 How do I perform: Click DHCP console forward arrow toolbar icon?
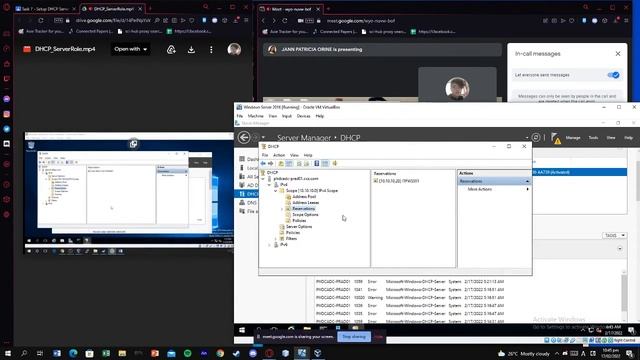click(x=270, y=163)
